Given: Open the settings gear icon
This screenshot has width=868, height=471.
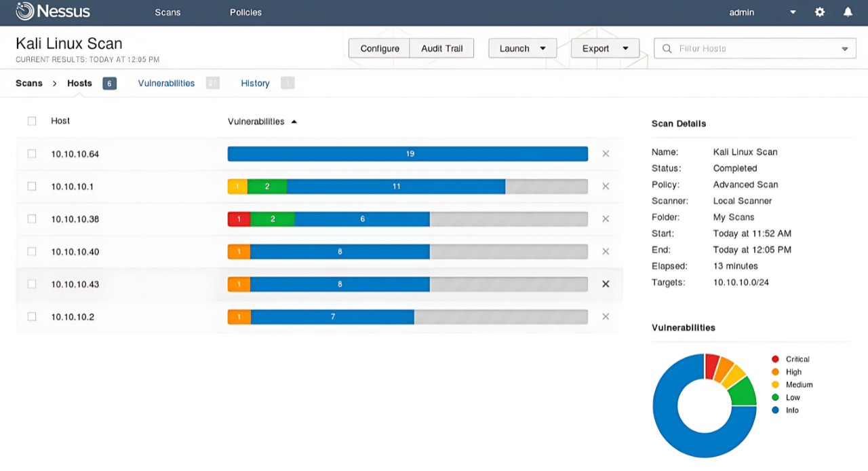Looking at the screenshot, I should pos(820,12).
